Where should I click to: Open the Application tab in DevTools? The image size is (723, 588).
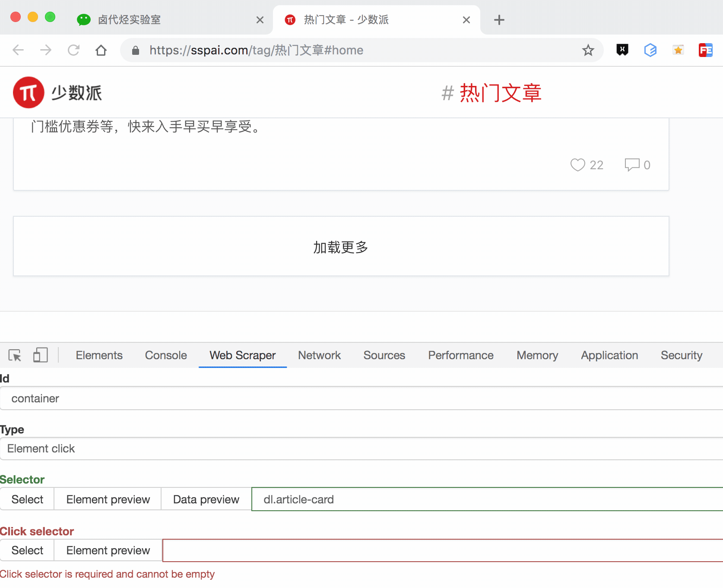click(609, 355)
